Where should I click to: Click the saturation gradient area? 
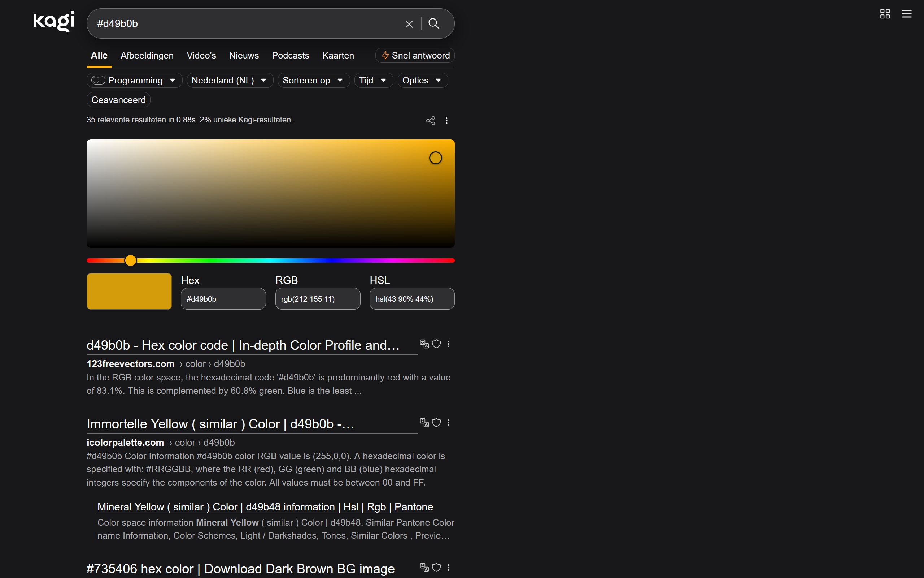pos(270,193)
